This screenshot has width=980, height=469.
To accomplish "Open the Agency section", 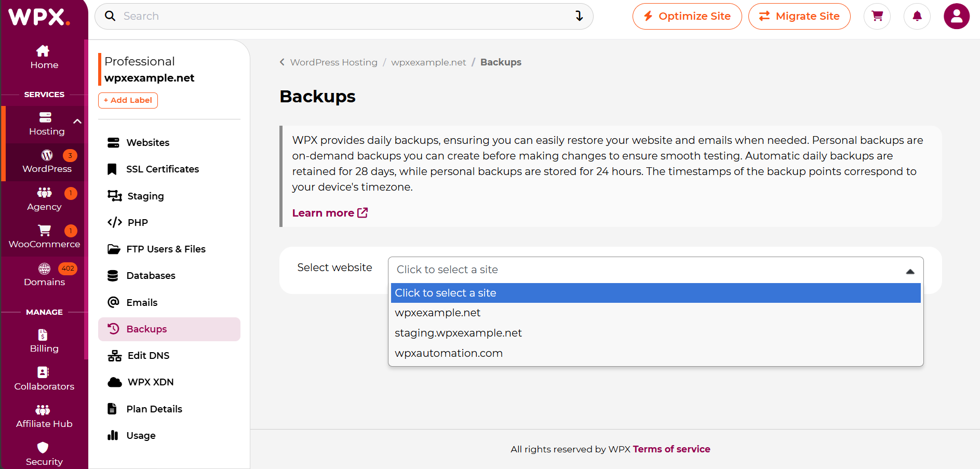I will (x=44, y=199).
